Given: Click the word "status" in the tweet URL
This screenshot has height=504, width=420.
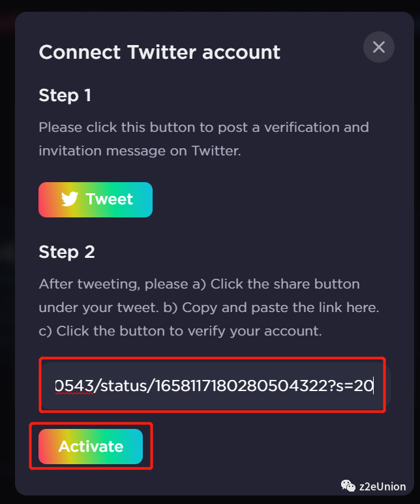Looking at the screenshot, I should click(120, 386).
